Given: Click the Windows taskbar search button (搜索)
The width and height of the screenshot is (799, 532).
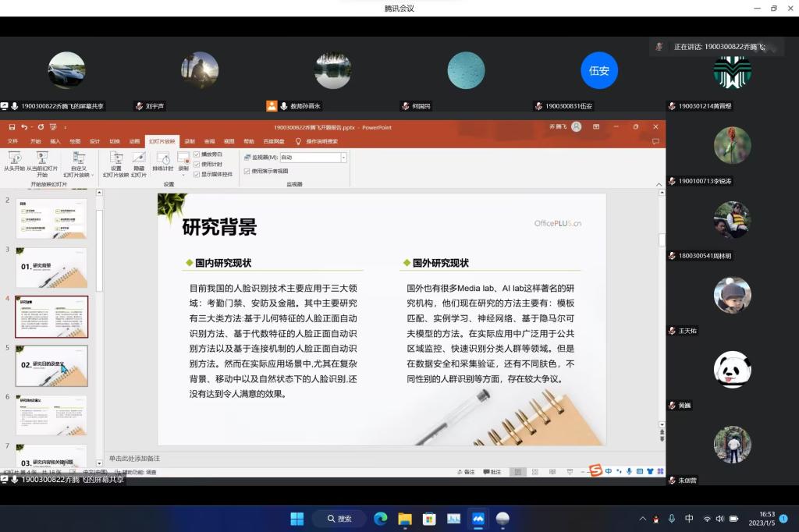Looking at the screenshot, I should click(339, 519).
